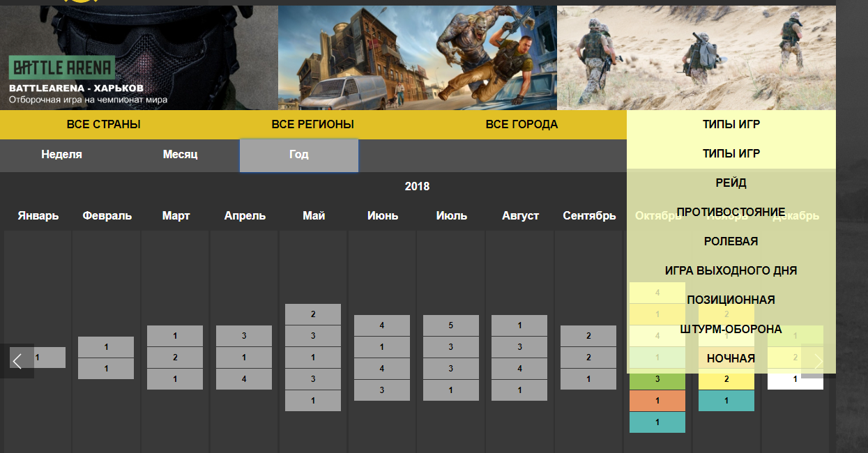The width and height of the screenshot is (868, 453).
Task: Open the ВСЕ ГОРОДА city filter
Action: coord(522,125)
